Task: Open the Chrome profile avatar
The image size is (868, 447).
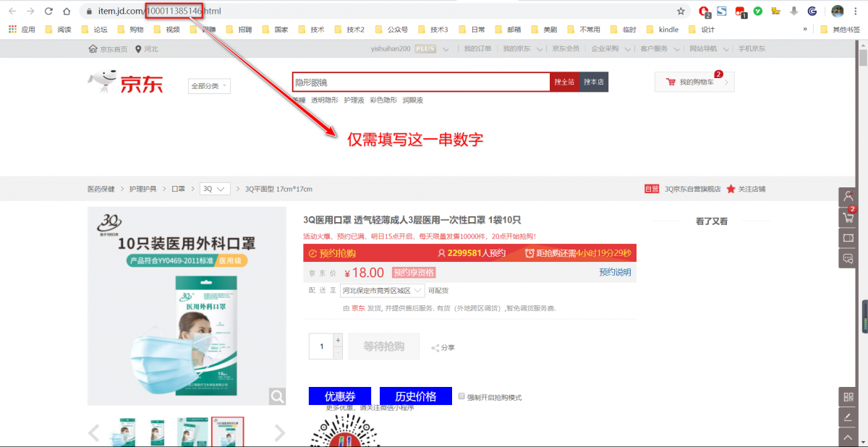Action: [838, 11]
